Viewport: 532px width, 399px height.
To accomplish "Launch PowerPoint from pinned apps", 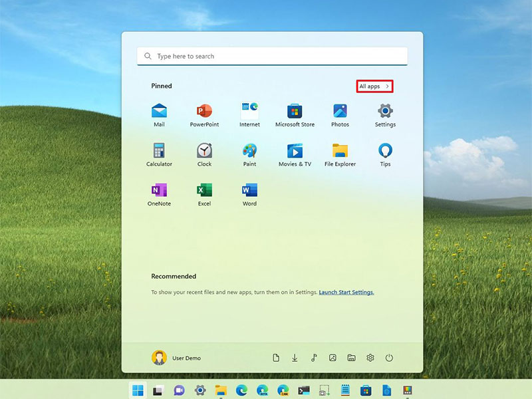I will [204, 115].
